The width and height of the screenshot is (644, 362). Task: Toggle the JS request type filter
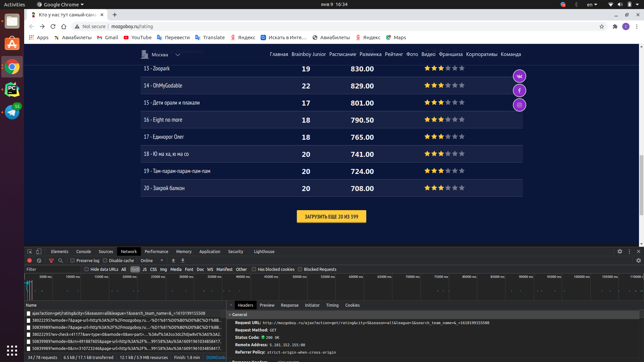pos(145,269)
